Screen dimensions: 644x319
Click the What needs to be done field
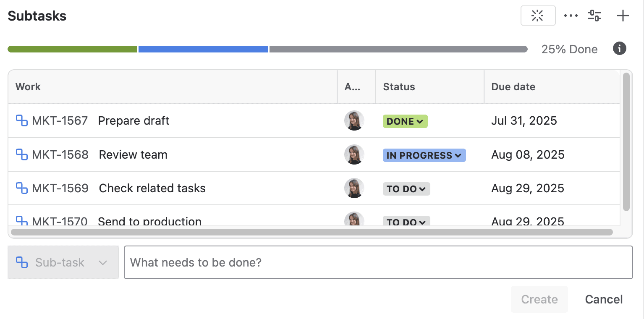pos(378,262)
